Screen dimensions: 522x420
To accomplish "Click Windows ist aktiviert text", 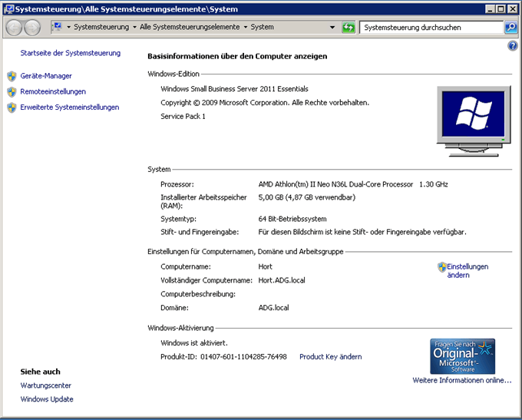I will point(194,343).
